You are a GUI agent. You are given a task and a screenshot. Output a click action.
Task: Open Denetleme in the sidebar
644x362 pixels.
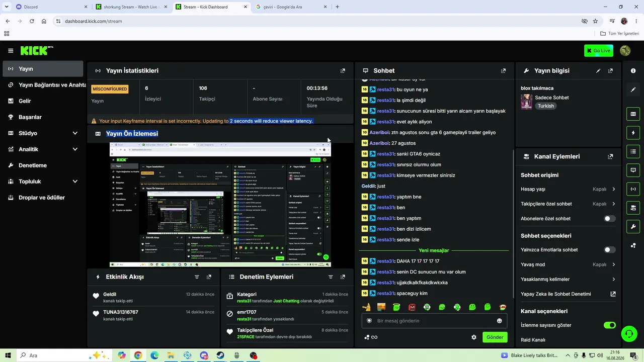point(43,165)
